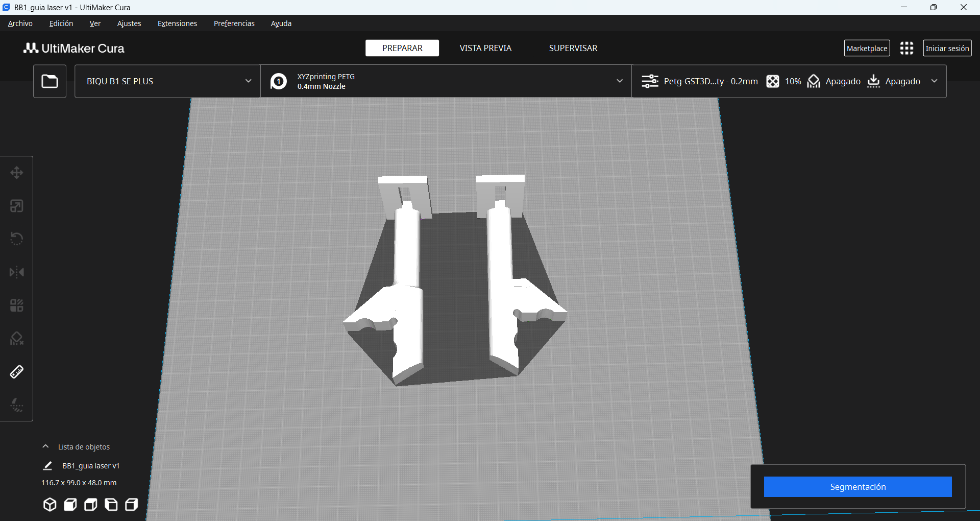Click the UltiMaker Cura logo
Viewport: 980px width, 521px height.
(x=74, y=48)
